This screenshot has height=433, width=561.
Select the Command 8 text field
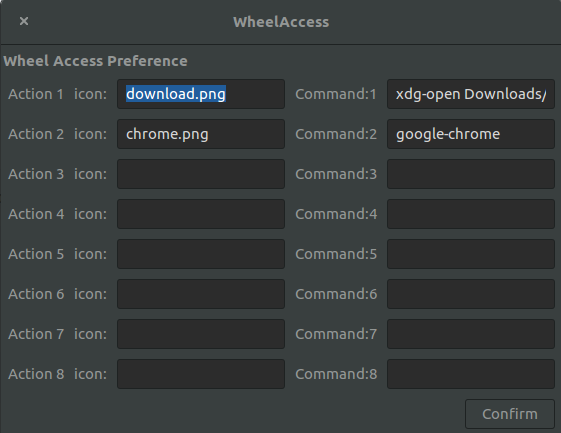coord(471,374)
